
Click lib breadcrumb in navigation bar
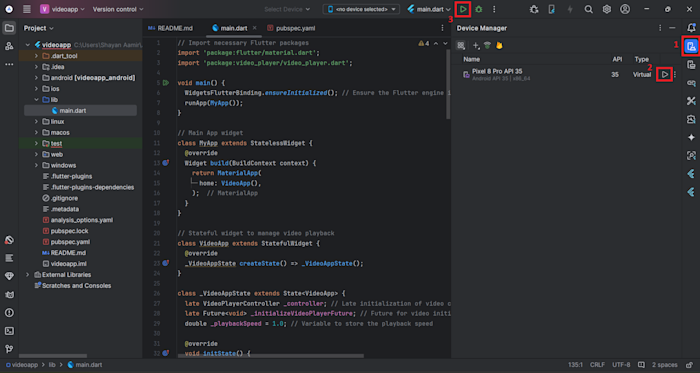point(52,365)
